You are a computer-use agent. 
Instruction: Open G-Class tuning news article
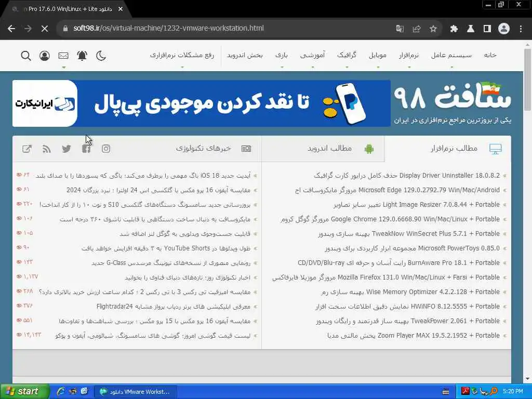[x=171, y=263]
